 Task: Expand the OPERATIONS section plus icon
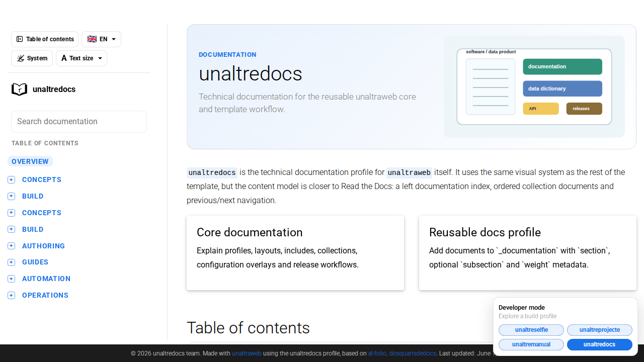[11, 295]
